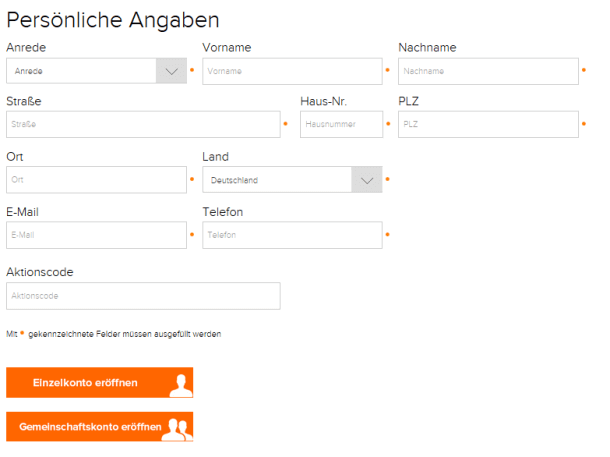The image size is (610, 457).
Task: Click the Aktionscode text box
Action: (143, 296)
